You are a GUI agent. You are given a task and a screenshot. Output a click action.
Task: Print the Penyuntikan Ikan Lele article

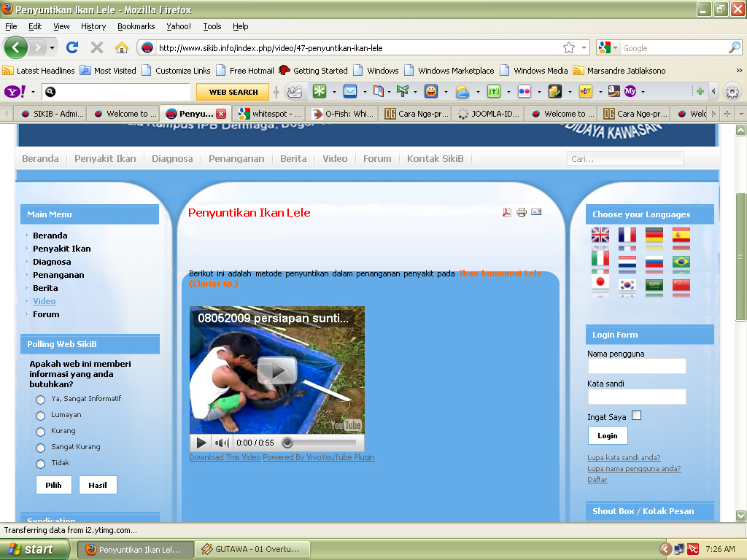(521, 212)
